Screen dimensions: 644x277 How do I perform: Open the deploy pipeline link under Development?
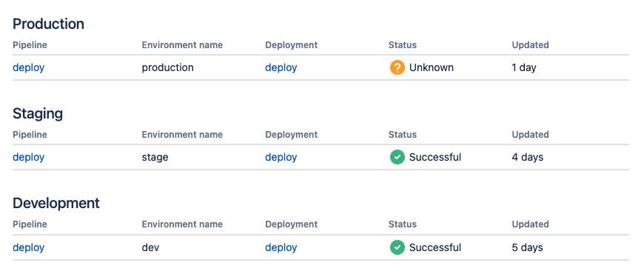pyautogui.click(x=28, y=247)
